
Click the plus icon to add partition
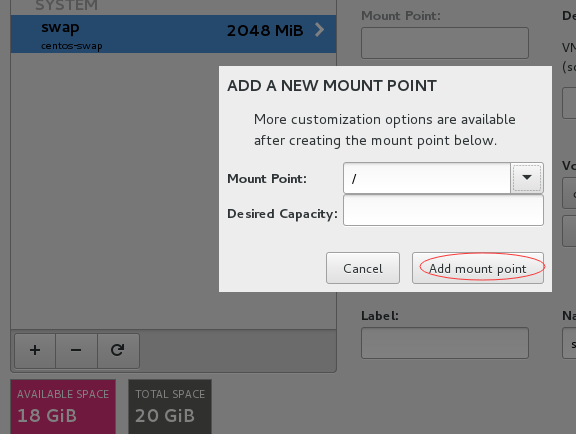click(35, 350)
